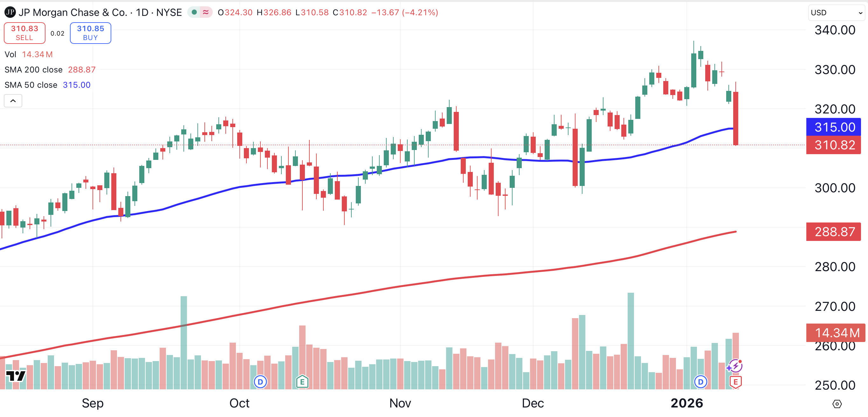Click the purple lightning bolt icon
The width and height of the screenshot is (868, 417).
coord(734,366)
